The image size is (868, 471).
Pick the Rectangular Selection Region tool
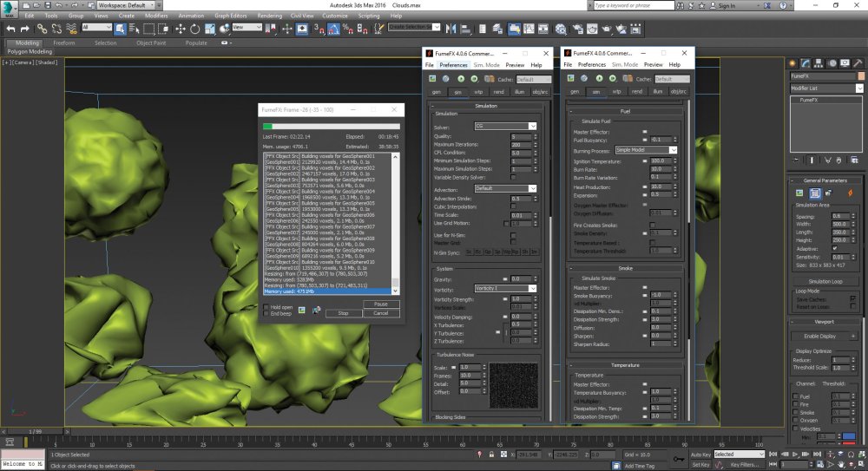click(x=149, y=29)
